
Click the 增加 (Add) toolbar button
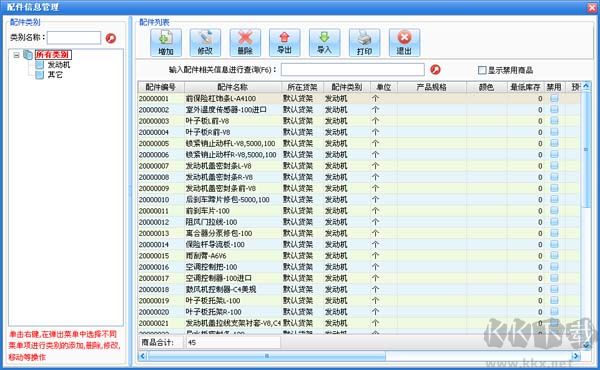tap(166, 42)
